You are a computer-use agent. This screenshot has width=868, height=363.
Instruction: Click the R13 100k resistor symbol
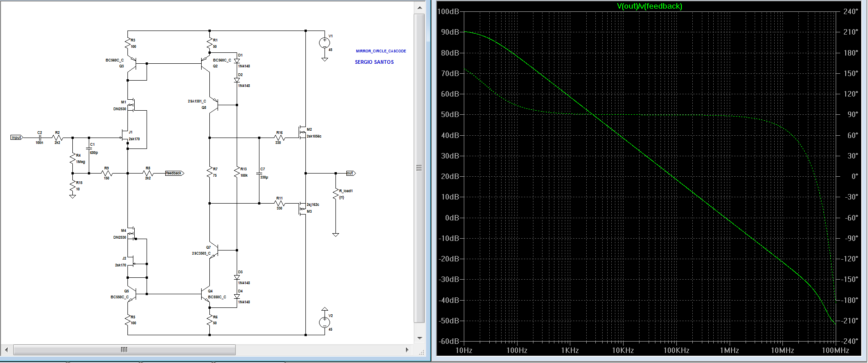(x=237, y=172)
